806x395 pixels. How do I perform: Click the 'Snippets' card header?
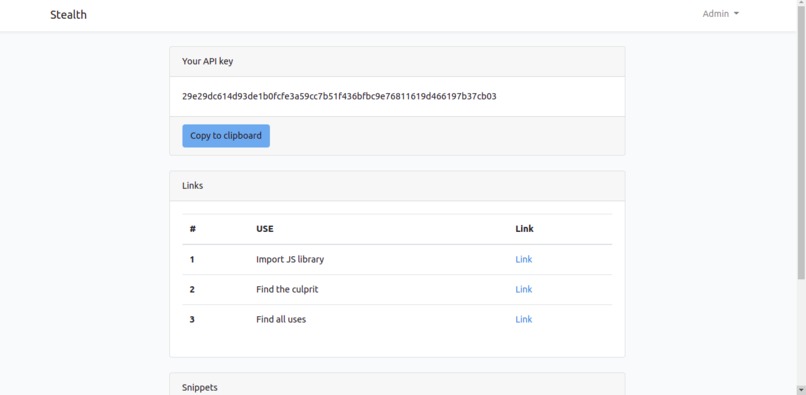click(x=397, y=384)
